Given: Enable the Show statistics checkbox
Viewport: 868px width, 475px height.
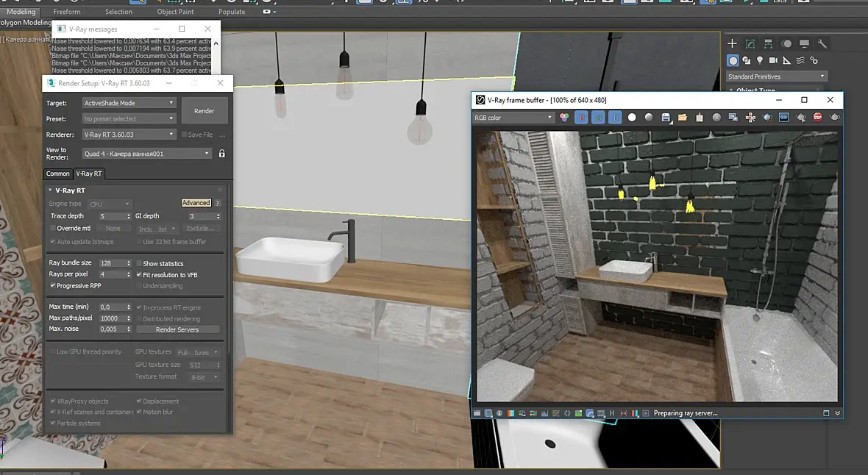Looking at the screenshot, I should tap(139, 263).
